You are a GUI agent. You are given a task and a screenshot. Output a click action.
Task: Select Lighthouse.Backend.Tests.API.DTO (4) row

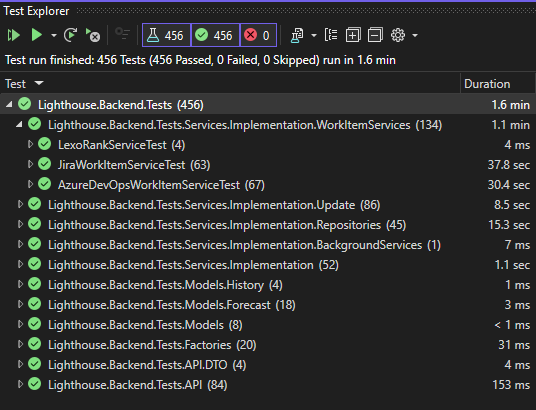coord(268,365)
